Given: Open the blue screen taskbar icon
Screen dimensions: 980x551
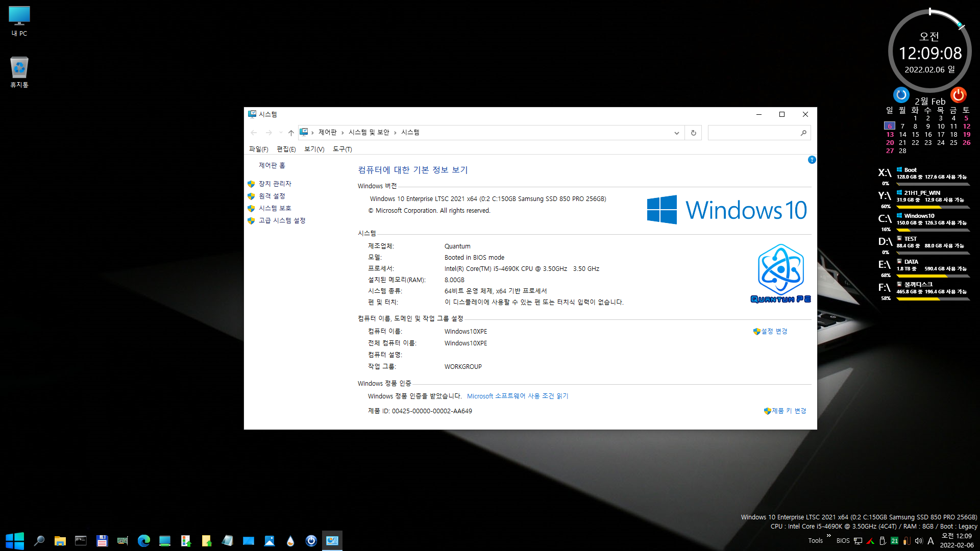Looking at the screenshot, I should 248,541.
